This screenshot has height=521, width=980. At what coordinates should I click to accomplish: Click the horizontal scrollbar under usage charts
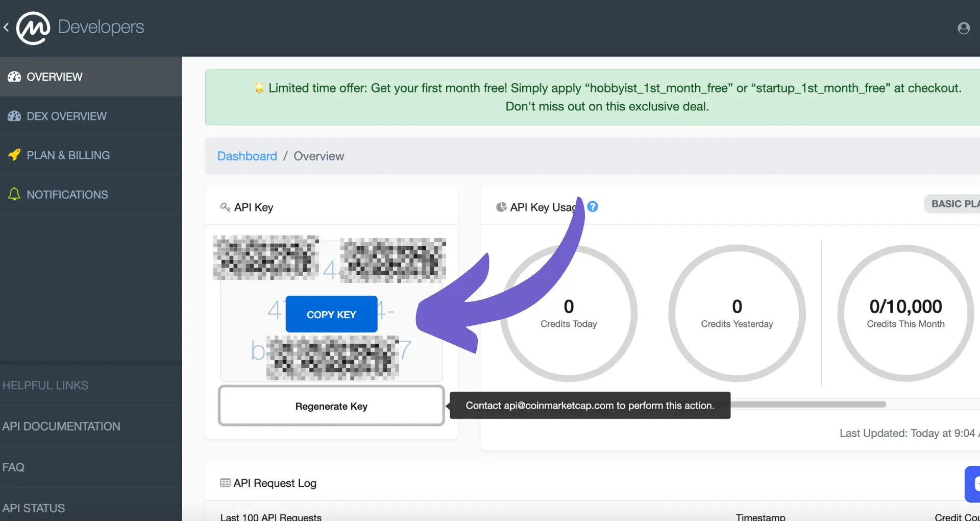(x=808, y=404)
